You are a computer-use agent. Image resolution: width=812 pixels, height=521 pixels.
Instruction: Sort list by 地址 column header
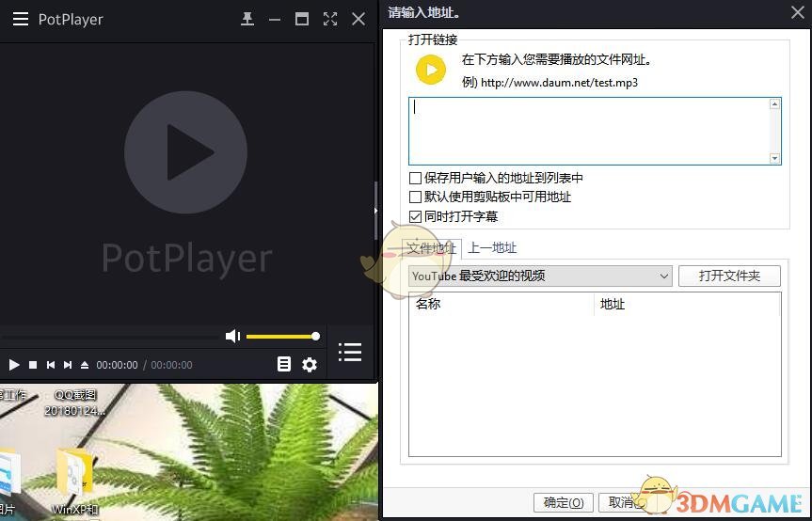click(687, 304)
